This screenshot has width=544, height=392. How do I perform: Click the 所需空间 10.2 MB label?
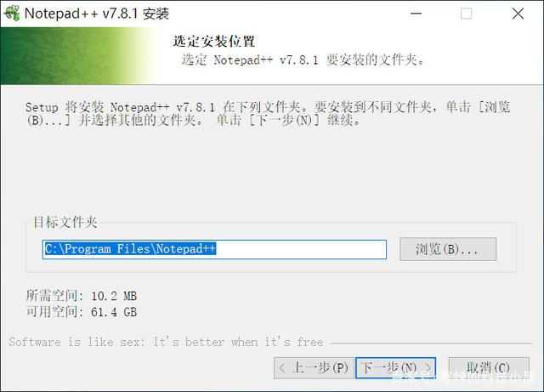(82, 296)
